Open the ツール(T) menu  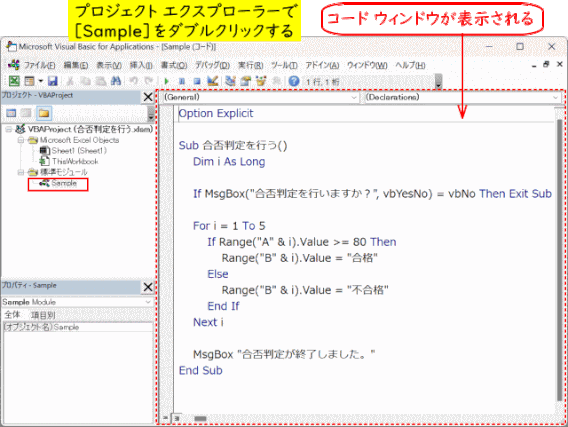click(x=284, y=65)
